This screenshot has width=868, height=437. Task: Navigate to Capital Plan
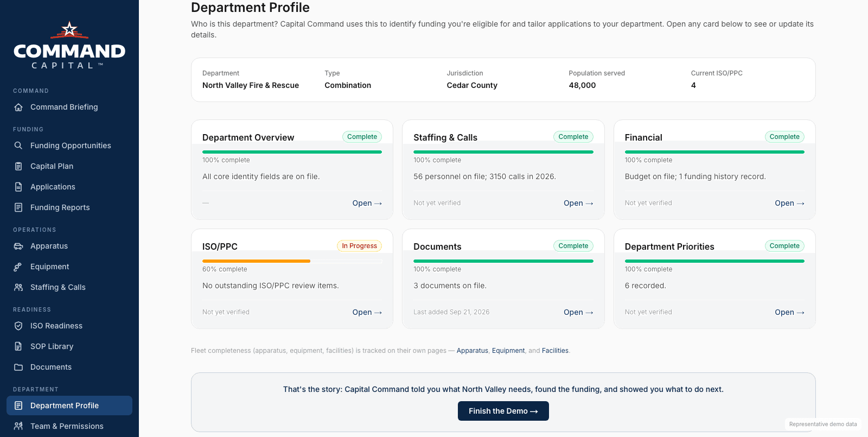click(x=69, y=166)
